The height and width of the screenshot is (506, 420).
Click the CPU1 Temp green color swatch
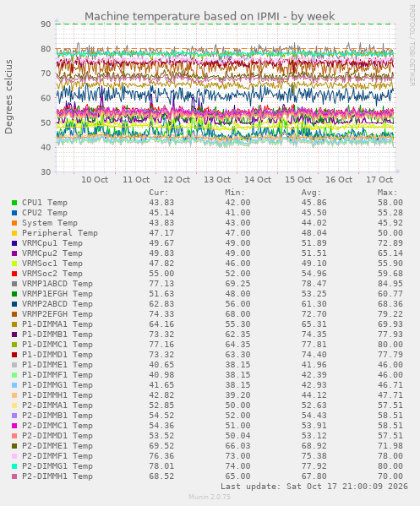[x=14, y=203]
